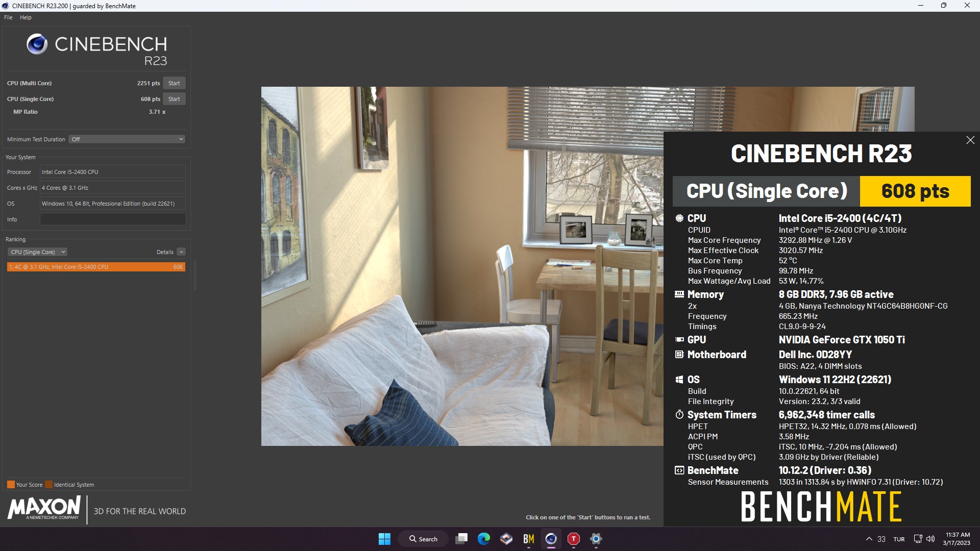Open the stacked-box app on the taskbar
This screenshot has height=551, width=980.
coord(506,539)
